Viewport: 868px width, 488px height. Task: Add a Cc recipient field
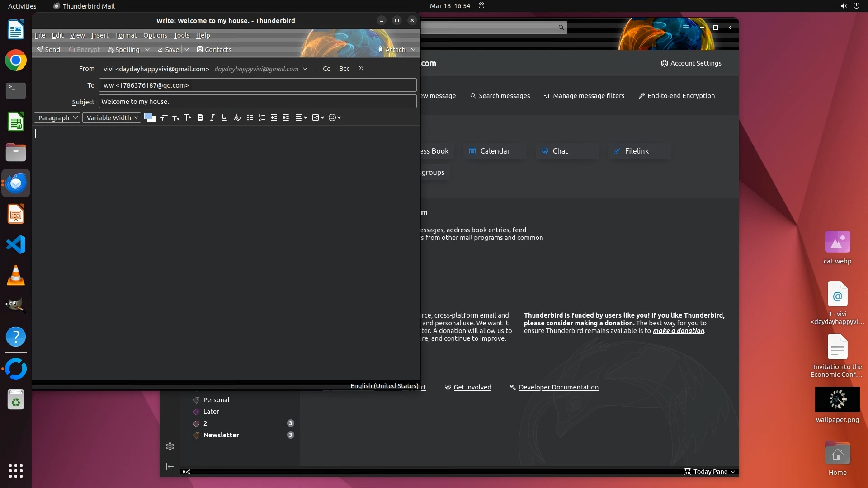326,69
